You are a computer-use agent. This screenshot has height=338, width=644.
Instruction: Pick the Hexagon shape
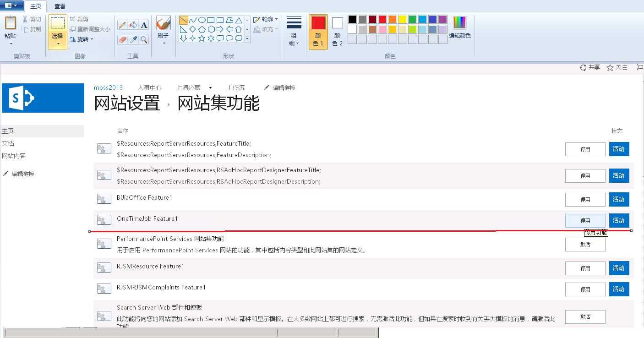(x=211, y=29)
